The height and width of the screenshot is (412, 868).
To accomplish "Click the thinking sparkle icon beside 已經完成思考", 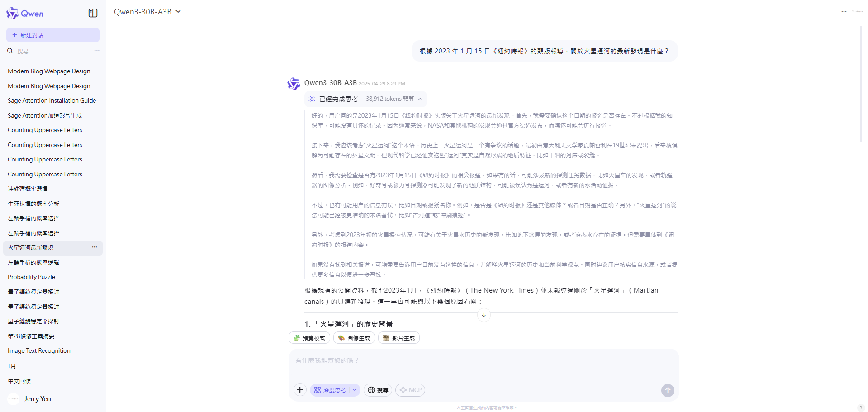I will (x=312, y=99).
